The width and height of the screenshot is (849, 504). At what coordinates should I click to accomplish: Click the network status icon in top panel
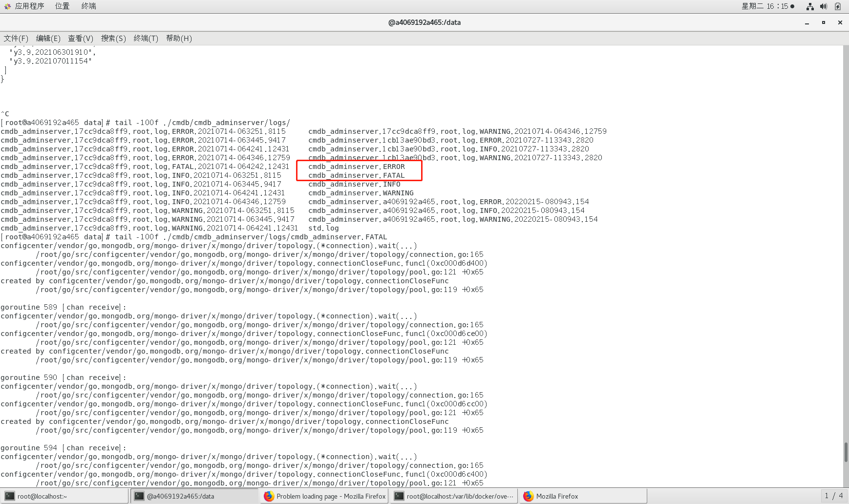(810, 6)
